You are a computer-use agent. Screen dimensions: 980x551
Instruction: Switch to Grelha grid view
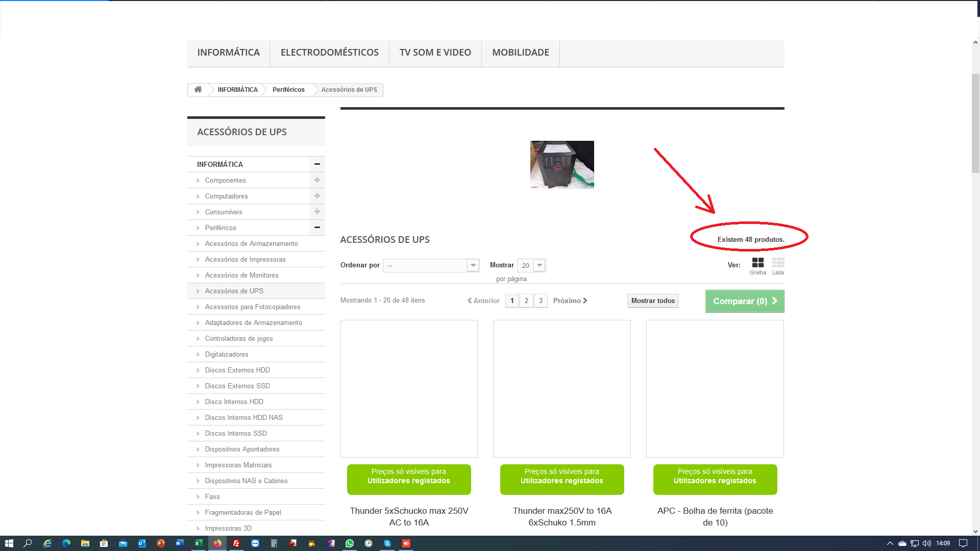tap(757, 266)
